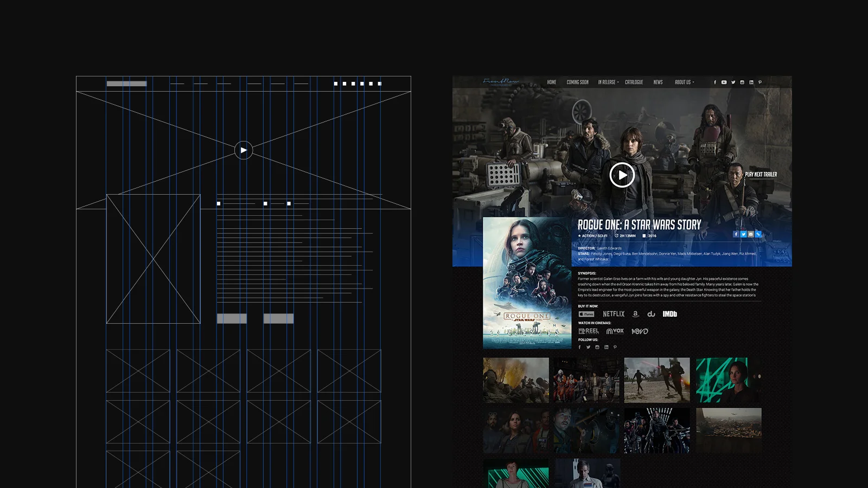This screenshot has width=868, height=488.
Task: Open the aerial city landscape still thumbnail
Action: coord(729,431)
